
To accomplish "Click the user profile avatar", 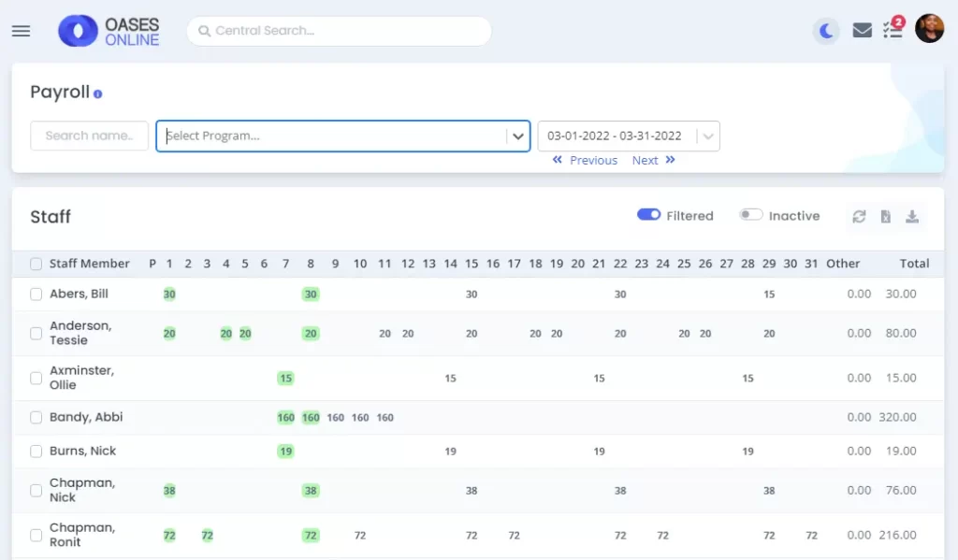I will click(929, 29).
